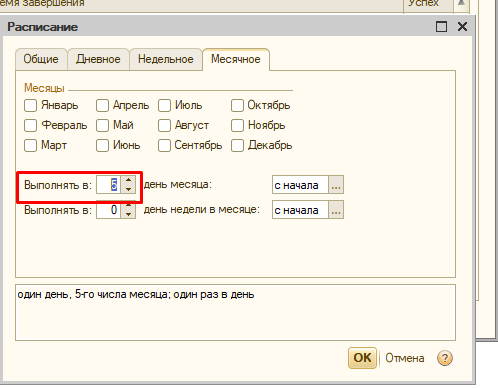Tick the Апрель checkbox
The image size is (498, 388).
[x=102, y=106]
